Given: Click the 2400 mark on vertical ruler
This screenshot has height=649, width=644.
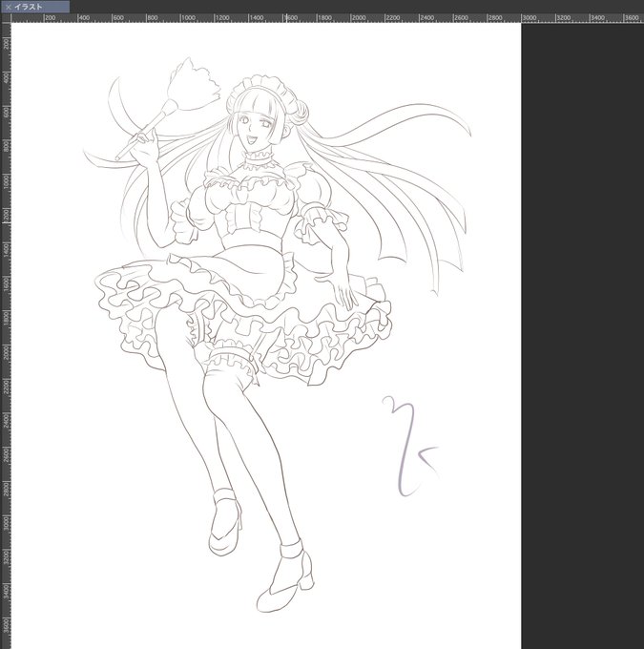Looking at the screenshot, I should coord(6,423).
